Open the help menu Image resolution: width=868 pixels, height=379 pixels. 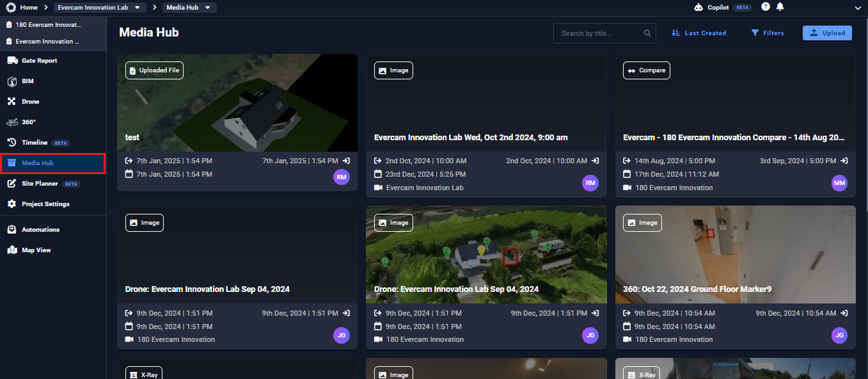click(765, 6)
